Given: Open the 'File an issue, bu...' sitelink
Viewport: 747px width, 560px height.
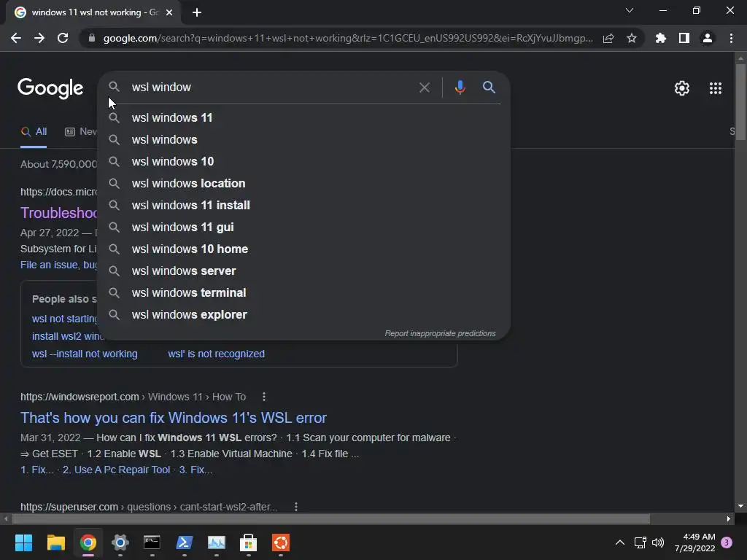Looking at the screenshot, I should coord(58,265).
